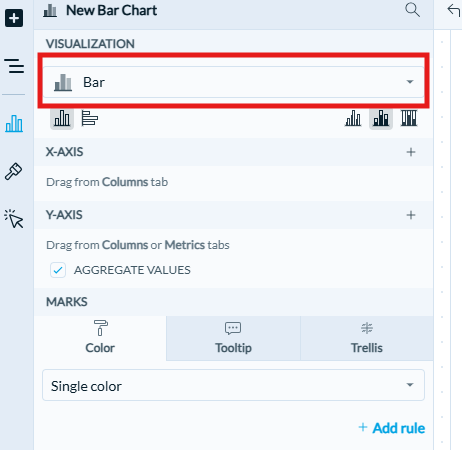This screenshot has height=450, width=462.
Task: Add a measure with the Y-Axis plus
Action: pyautogui.click(x=411, y=215)
